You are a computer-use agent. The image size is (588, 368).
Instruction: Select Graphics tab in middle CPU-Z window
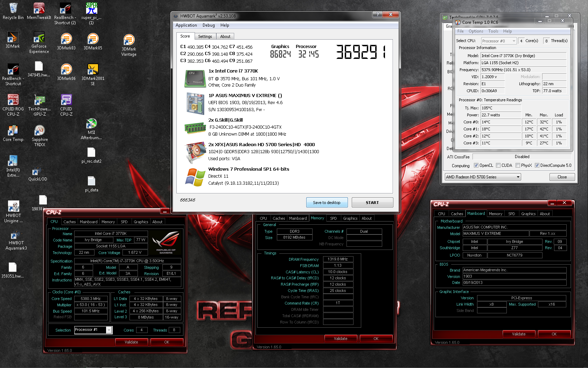(350, 218)
